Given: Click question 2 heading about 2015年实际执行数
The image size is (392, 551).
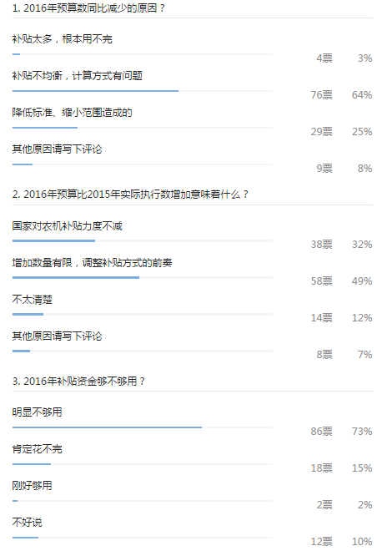Looking at the screenshot, I should pyautogui.click(x=130, y=195).
